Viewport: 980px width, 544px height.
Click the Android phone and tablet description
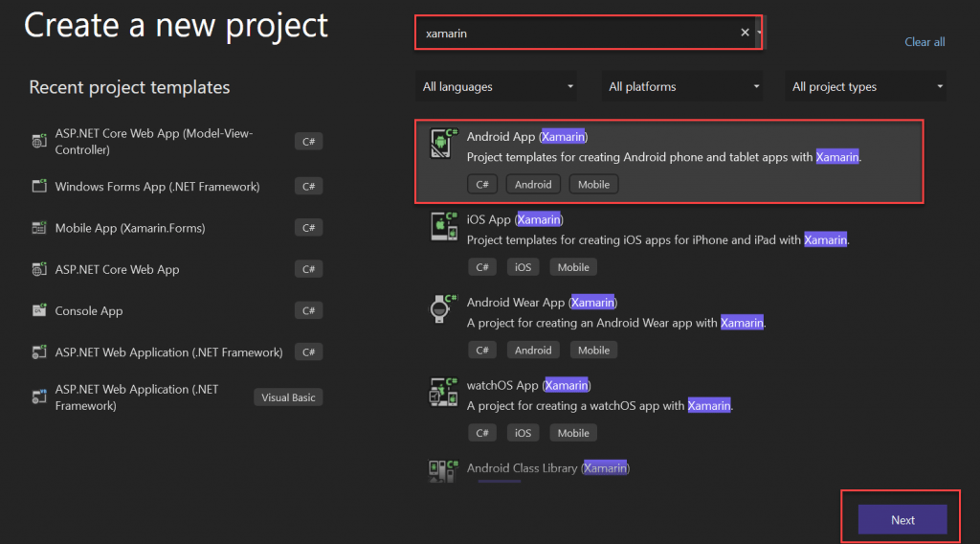click(x=664, y=157)
